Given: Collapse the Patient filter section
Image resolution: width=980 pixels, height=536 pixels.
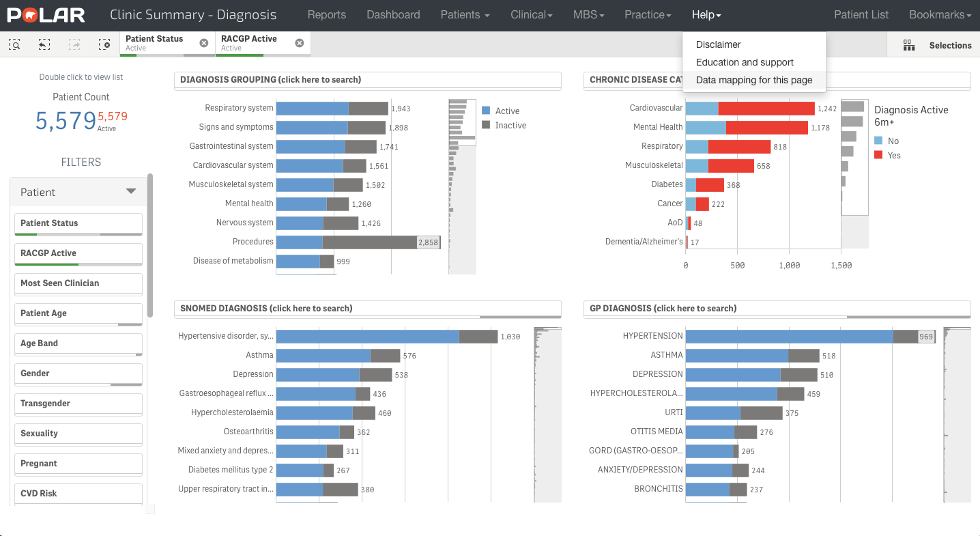Looking at the screenshot, I should coord(130,193).
